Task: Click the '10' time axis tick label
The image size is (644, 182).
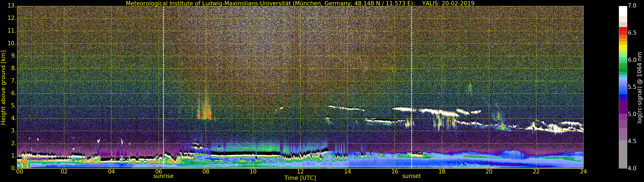Action: click(253, 172)
